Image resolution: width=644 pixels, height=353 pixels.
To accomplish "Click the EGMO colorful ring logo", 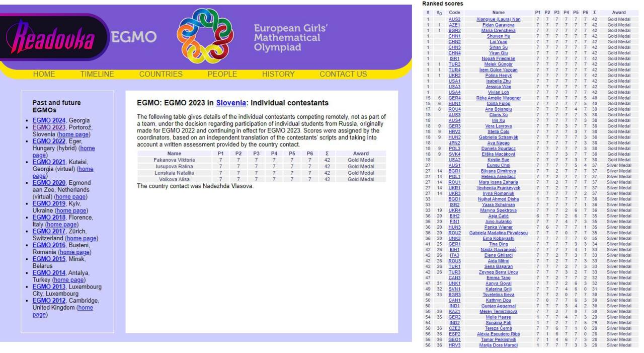I will click(205, 35).
